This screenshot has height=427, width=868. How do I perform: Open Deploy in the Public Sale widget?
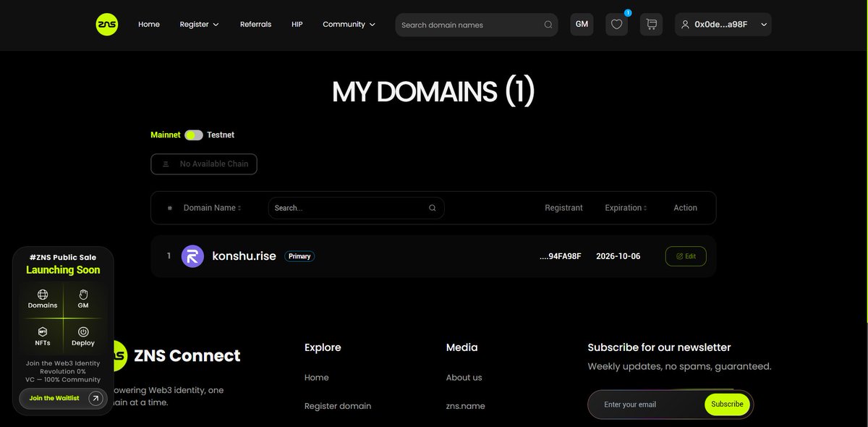pos(83,337)
